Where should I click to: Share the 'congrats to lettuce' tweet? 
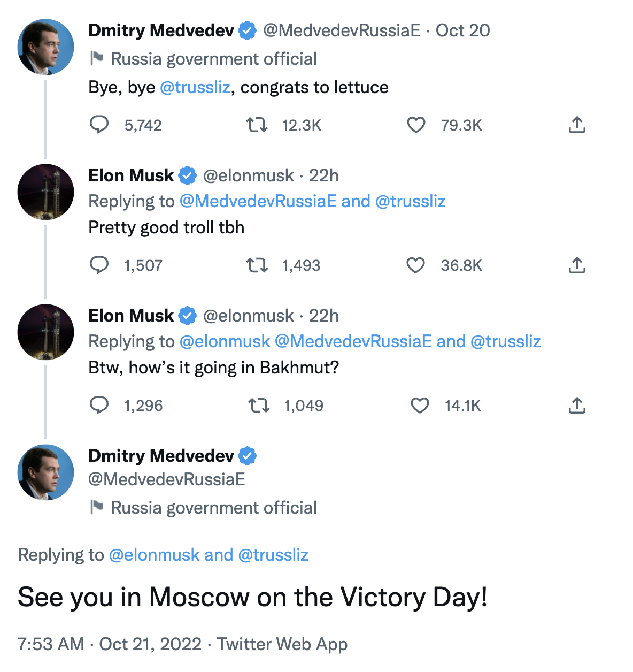tap(577, 125)
